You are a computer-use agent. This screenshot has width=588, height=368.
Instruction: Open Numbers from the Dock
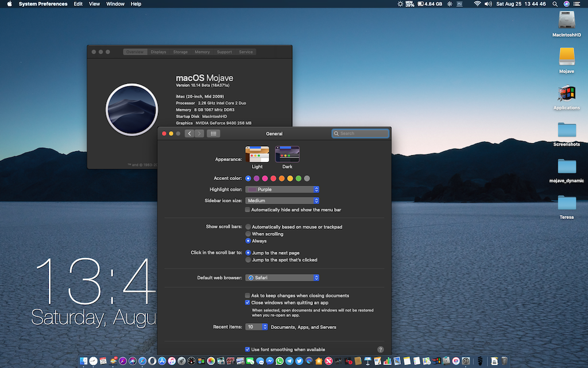388,361
